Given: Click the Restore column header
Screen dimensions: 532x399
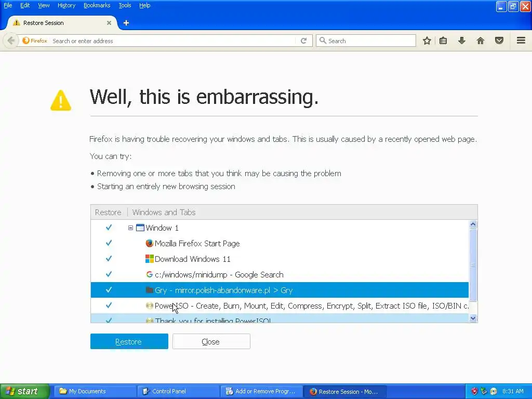Looking at the screenshot, I should click(x=108, y=212).
